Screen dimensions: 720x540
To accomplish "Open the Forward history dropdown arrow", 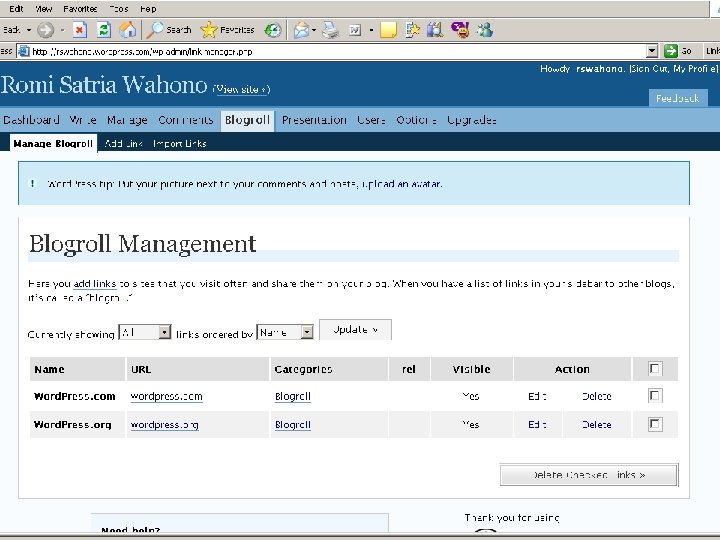I will click(62, 30).
